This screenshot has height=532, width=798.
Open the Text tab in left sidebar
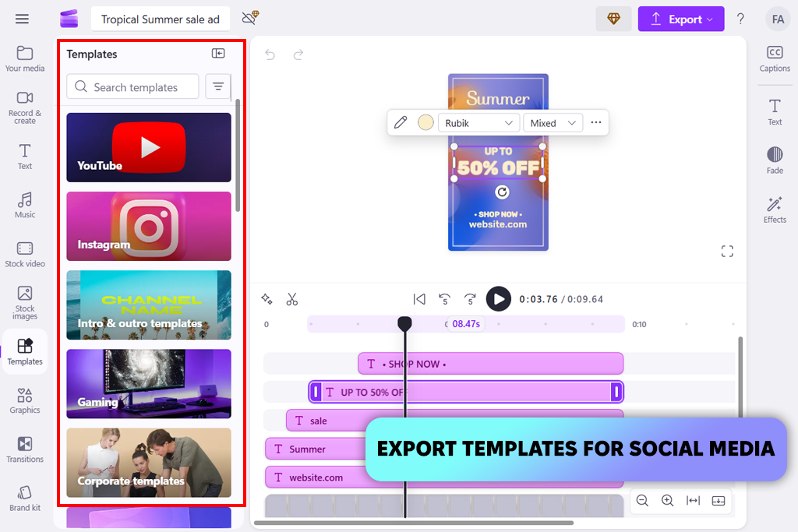pos(24,157)
